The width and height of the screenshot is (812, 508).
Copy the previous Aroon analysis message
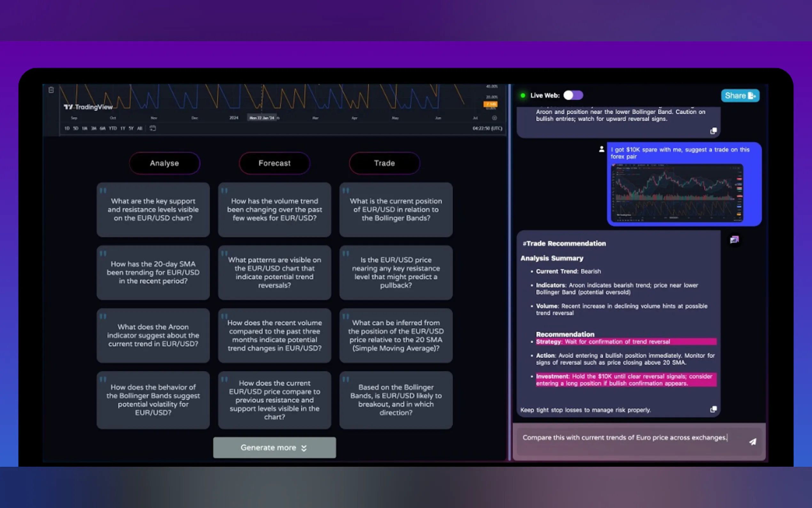coord(713,131)
